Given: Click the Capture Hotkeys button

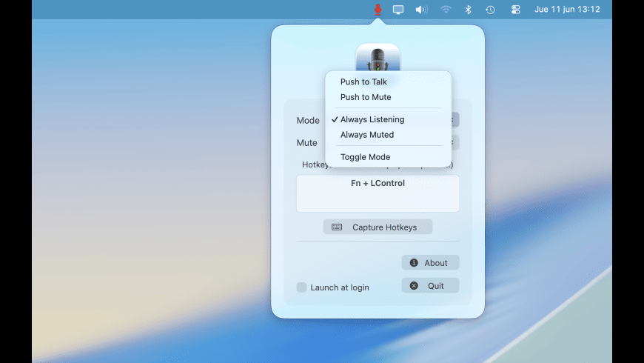Looking at the screenshot, I should [x=378, y=227].
